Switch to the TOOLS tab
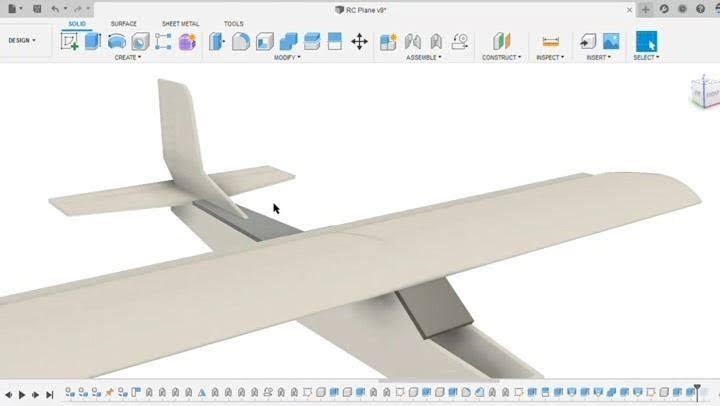 tap(234, 23)
